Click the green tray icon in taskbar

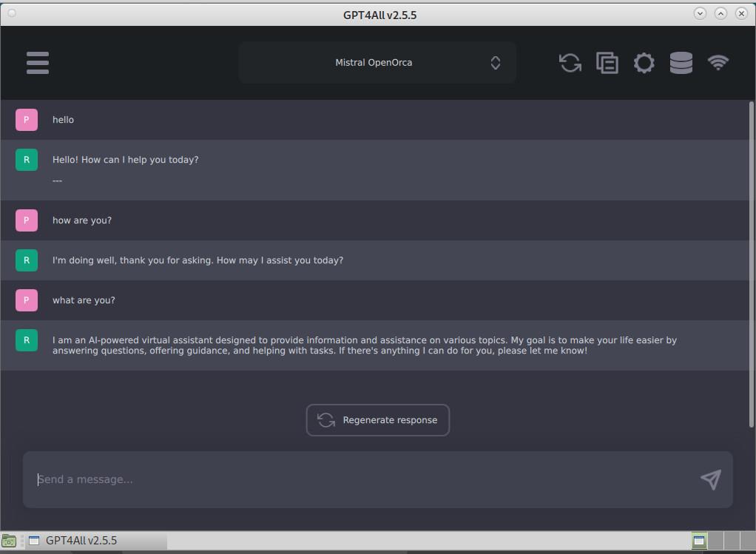(x=699, y=541)
